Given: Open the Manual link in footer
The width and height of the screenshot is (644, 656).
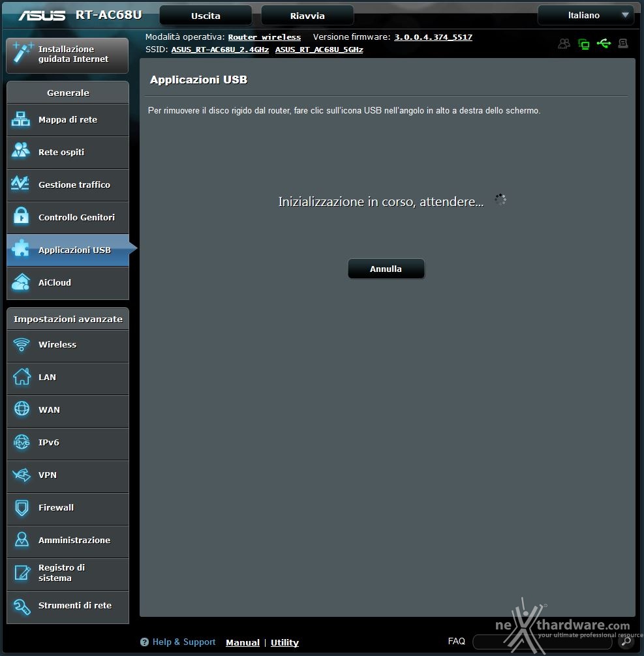Looking at the screenshot, I should (x=243, y=642).
